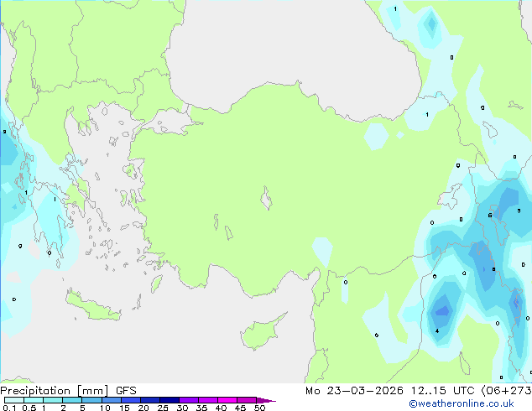Screen dimensions: 532x411
Task: Click the '40' legend label
Action: (221, 408)
